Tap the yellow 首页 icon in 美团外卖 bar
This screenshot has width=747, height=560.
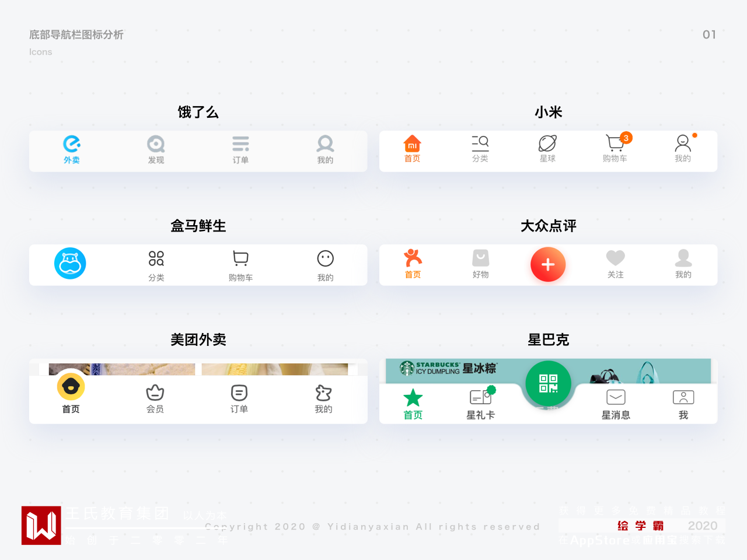[x=71, y=386]
